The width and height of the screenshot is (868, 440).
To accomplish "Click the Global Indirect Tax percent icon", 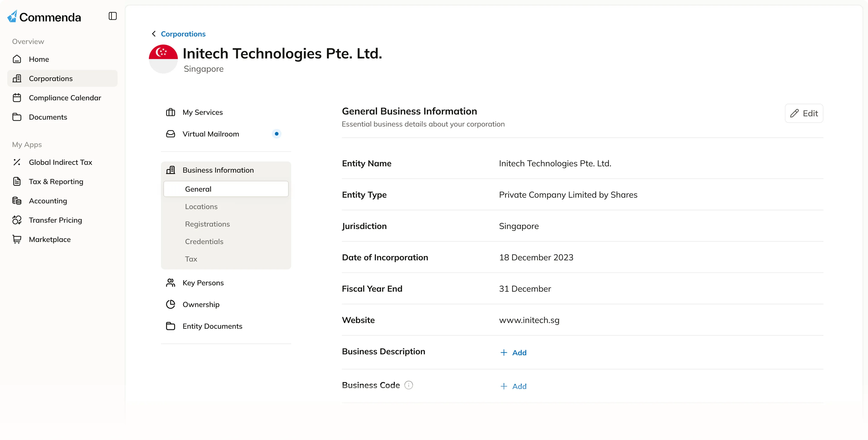I will point(17,162).
